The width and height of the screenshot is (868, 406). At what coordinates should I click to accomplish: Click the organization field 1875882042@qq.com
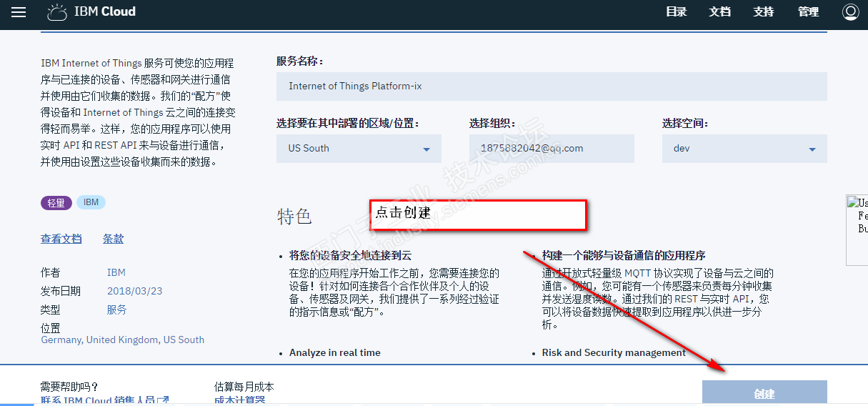click(x=552, y=149)
